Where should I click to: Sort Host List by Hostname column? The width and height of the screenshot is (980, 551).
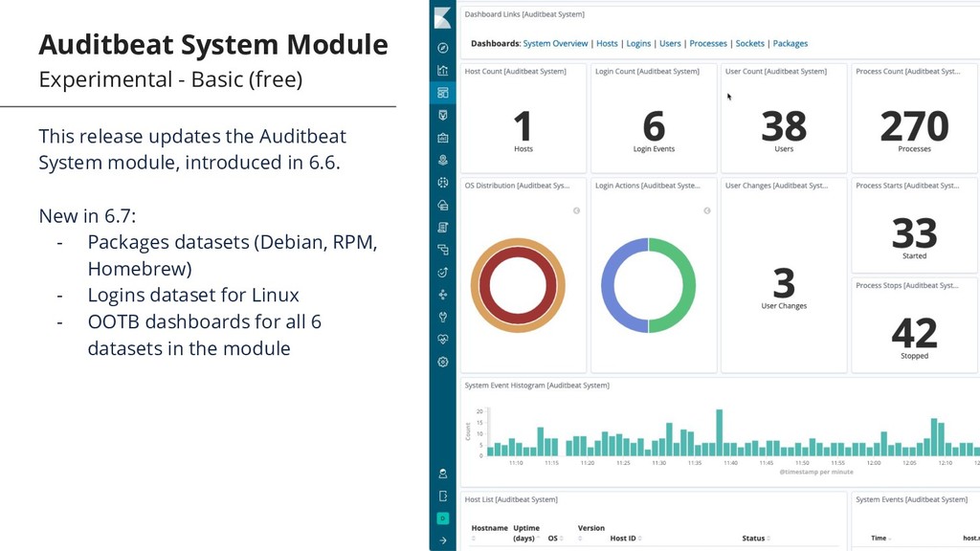pos(489,528)
